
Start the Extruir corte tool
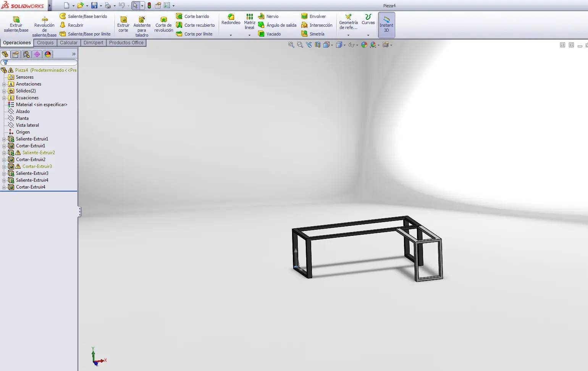point(123,24)
